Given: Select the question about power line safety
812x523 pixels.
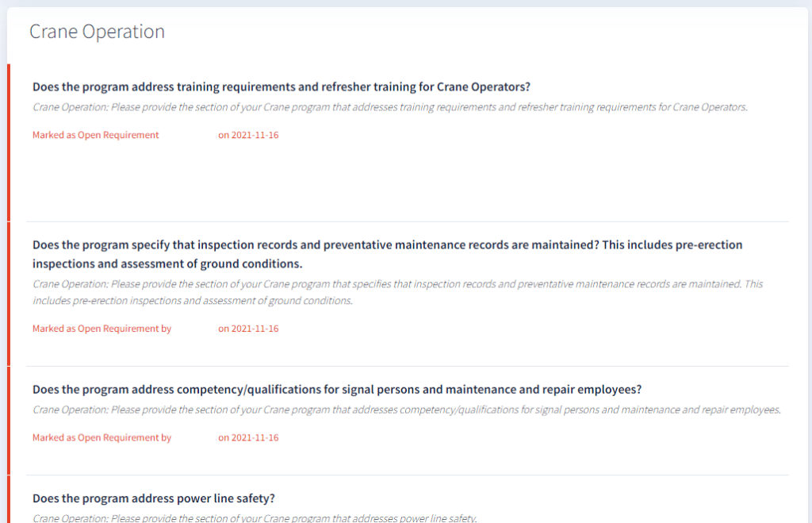Looking at the screenshot, I should point(154,498).
